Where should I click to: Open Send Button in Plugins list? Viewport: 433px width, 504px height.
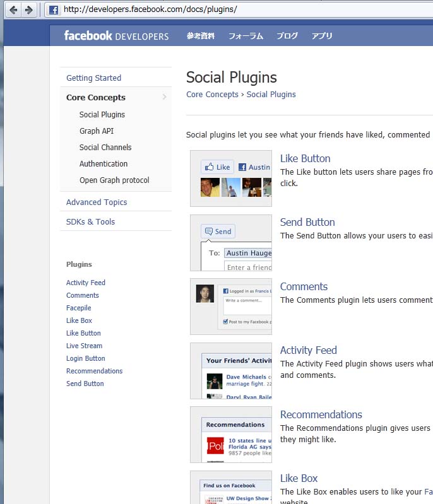[x=85, y=384]
